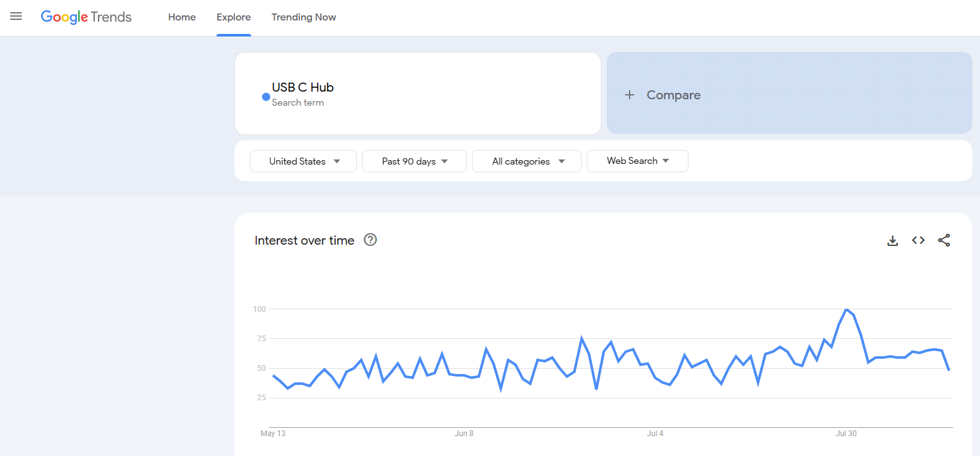980x456 pixels.
Task: Expand the All categories dropdown
Action: pyautogui.click(x=527, y=161)
